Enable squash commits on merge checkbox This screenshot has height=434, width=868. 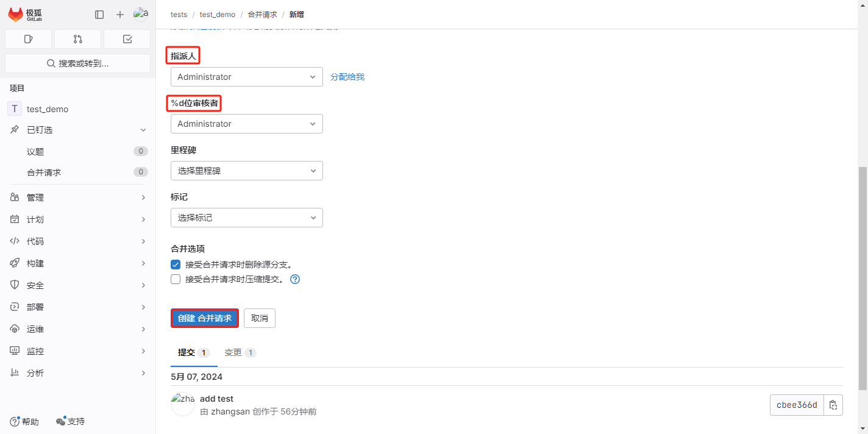[x=176, y=279]
